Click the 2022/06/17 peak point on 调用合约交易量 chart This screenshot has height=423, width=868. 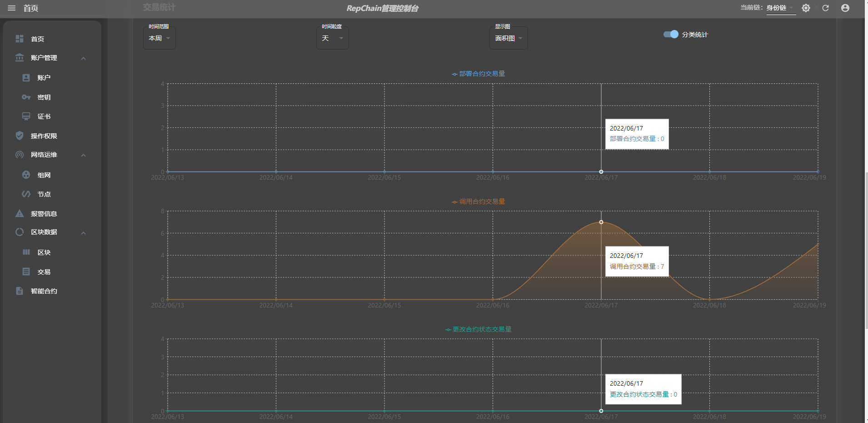(x=601, y=222)
